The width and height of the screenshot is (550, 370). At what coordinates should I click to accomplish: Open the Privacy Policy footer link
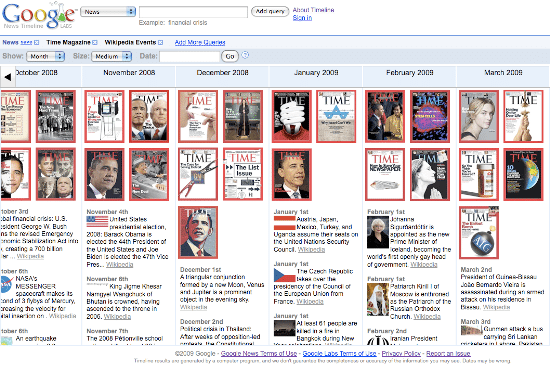click(401, 354)
